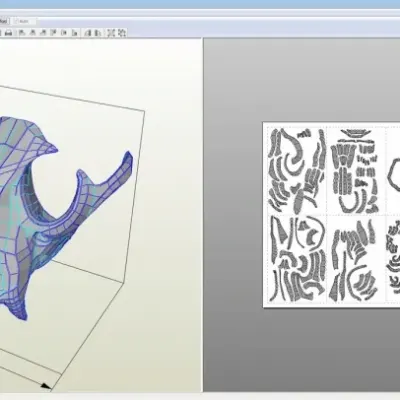Click the rectangle-with-dot icon in the toolbar

click(x=64, y=33)
